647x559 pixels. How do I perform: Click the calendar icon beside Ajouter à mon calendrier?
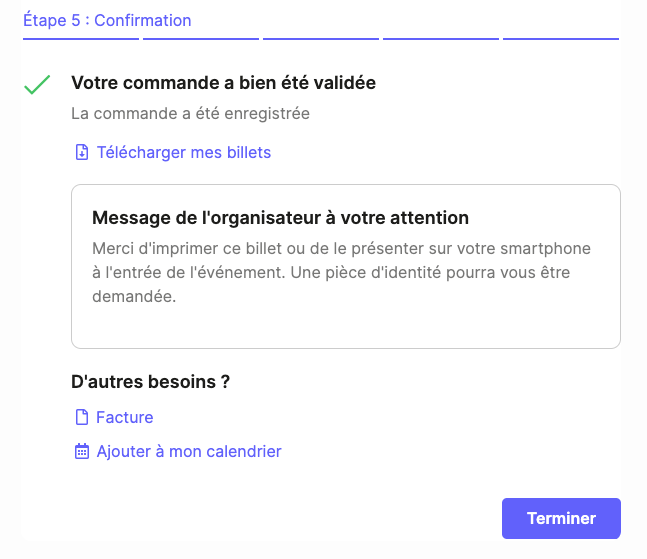click(82, 451)
